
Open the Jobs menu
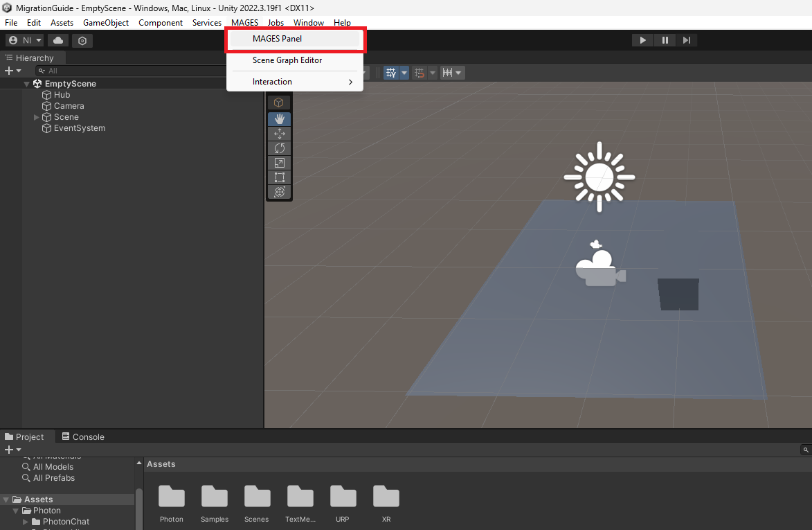[276, 23]
